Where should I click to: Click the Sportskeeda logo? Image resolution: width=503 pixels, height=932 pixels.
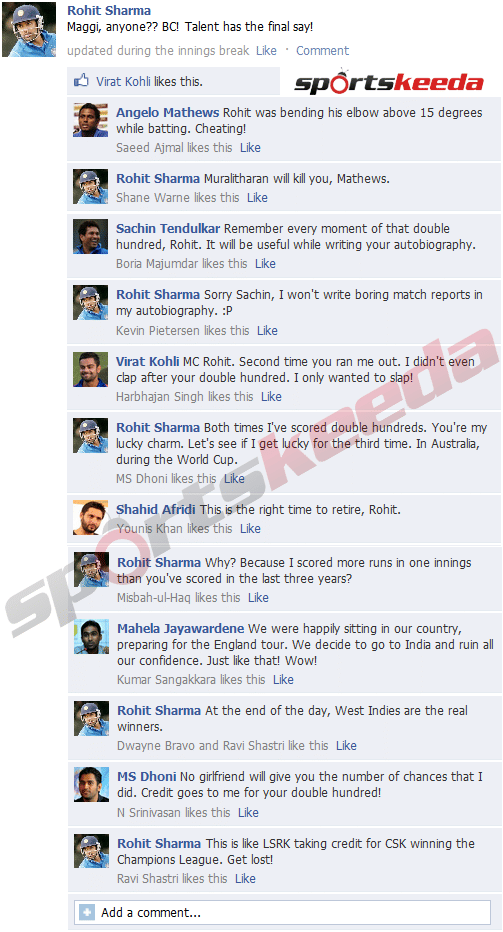(x=389, y=83)
